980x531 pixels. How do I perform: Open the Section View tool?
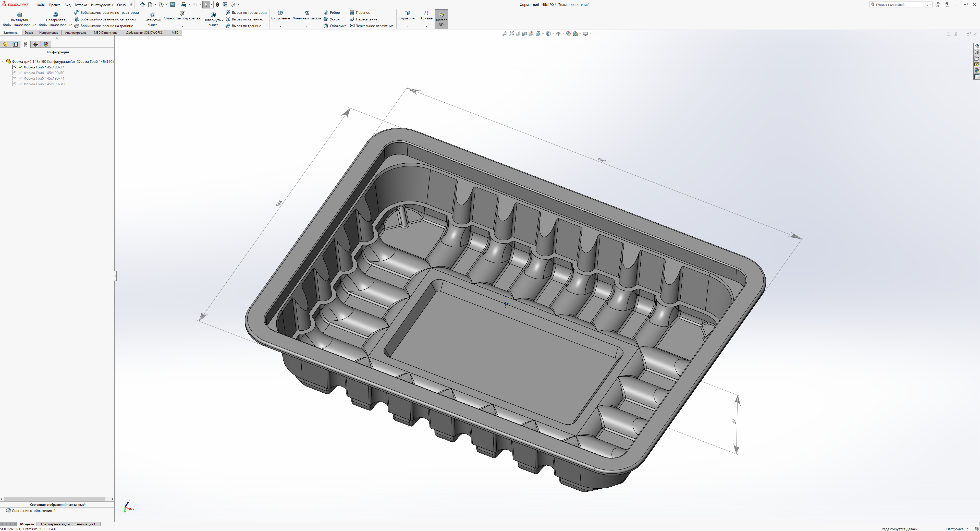click(525, 34)
